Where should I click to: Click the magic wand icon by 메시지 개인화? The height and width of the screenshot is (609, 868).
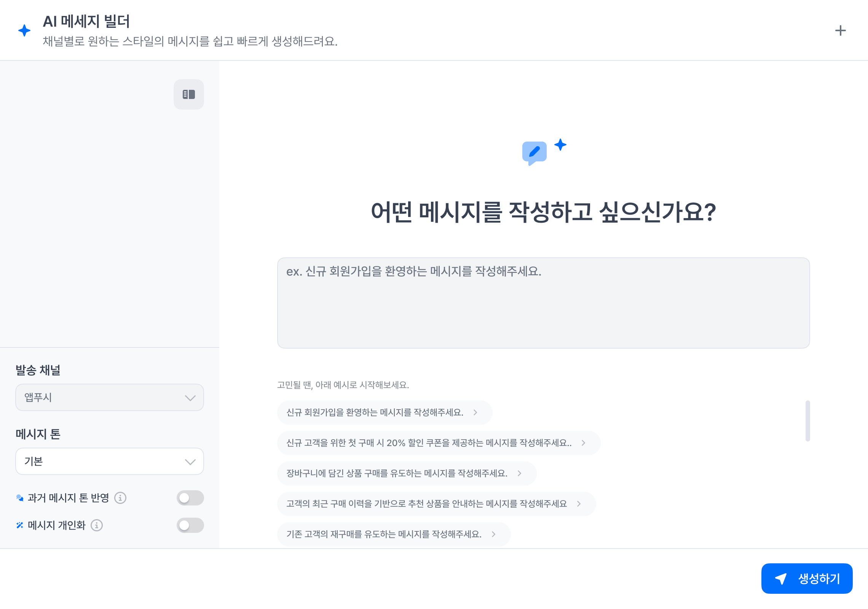(x=20, y=525)
